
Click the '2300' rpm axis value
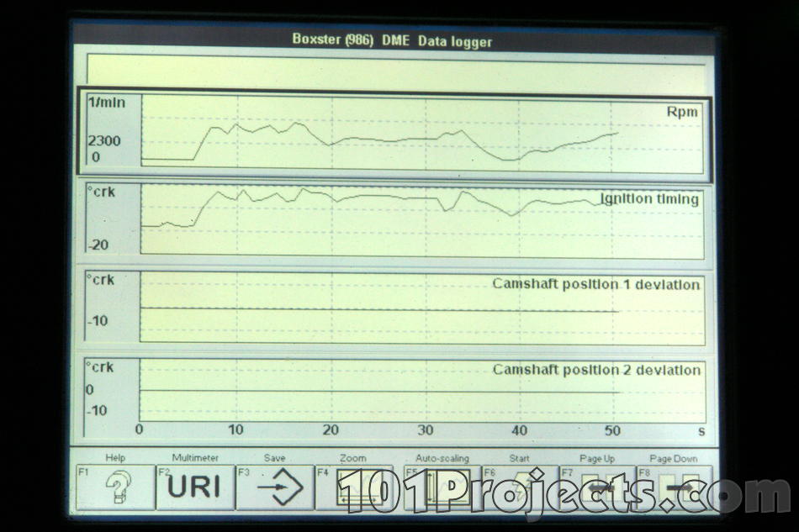104,141
